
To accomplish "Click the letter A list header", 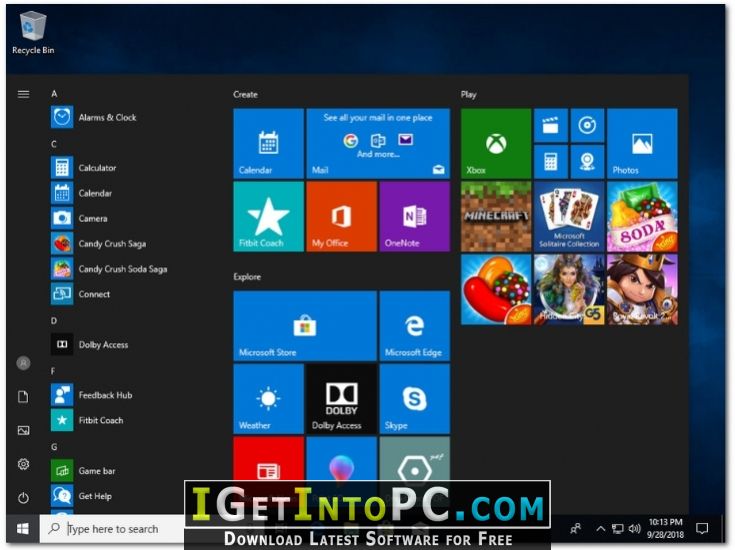I will click(54, 94).
